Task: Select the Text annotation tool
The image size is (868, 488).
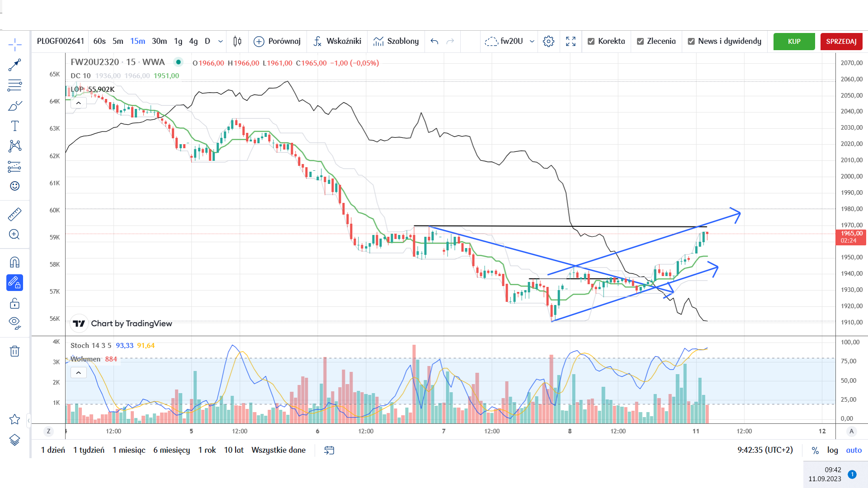Action: click(x=15, y=126)
